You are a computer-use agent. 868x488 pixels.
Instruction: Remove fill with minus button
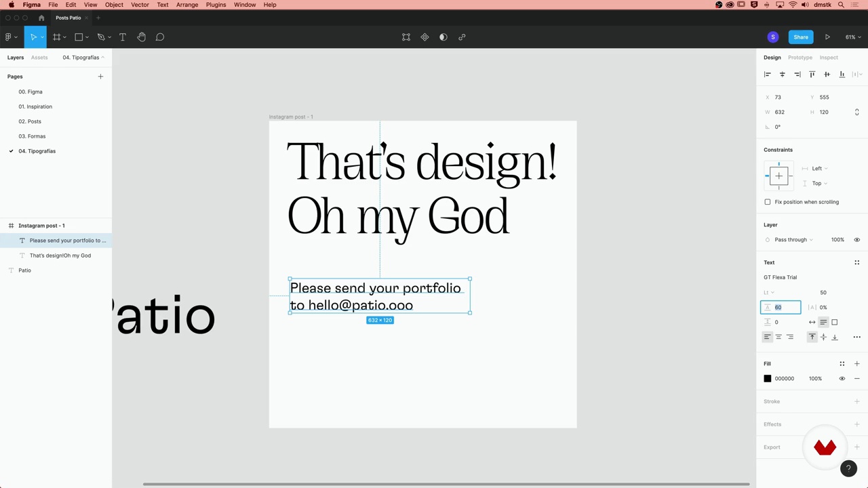(x=856, y=379)
